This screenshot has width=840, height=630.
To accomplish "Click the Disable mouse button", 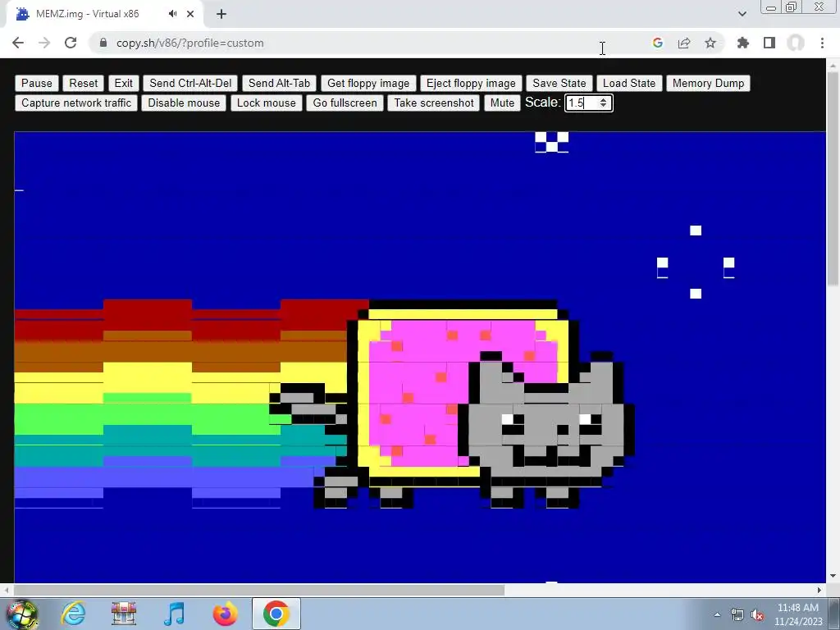I will tap(184, 103).
